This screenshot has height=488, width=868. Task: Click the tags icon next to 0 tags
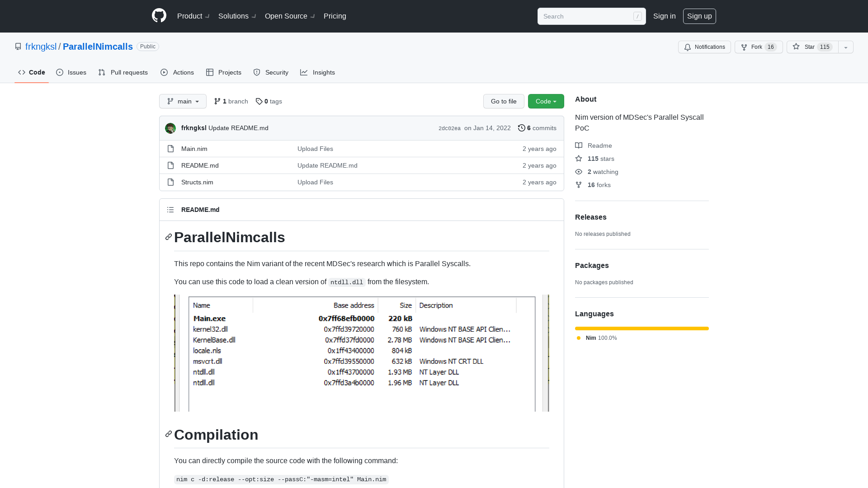pyautogui.click(x=259, y=101)
